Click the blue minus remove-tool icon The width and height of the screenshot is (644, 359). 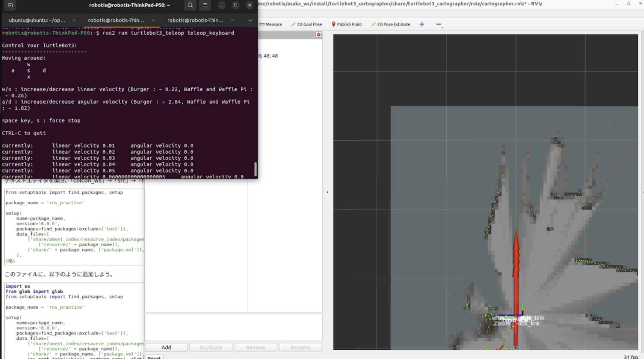coord(438,24)
